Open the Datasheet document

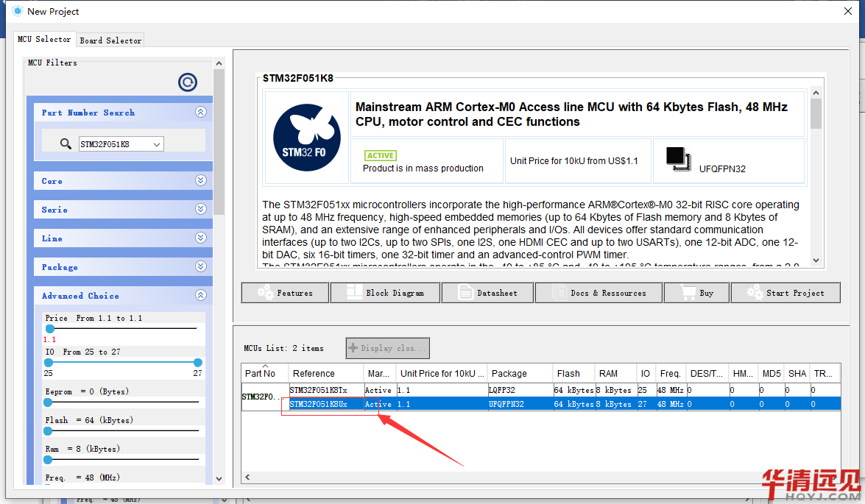487,293
